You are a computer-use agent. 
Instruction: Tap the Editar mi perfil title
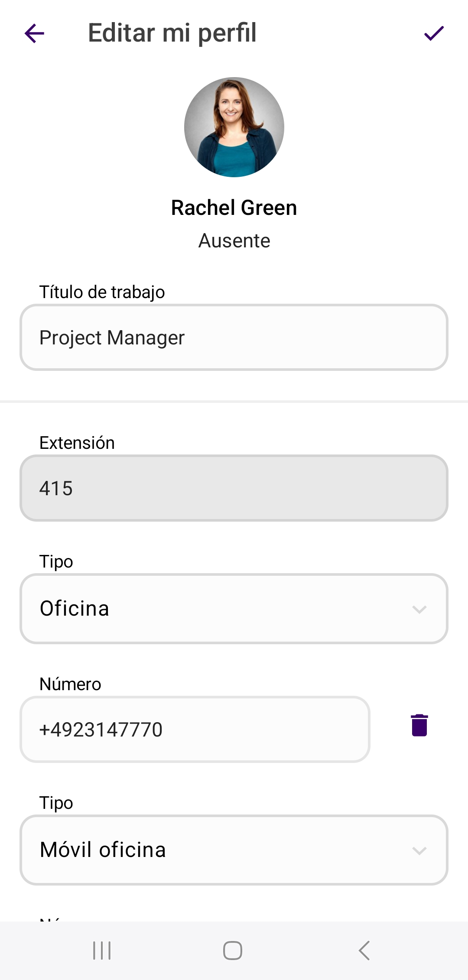pyautogui.click(x=172, y=33)
